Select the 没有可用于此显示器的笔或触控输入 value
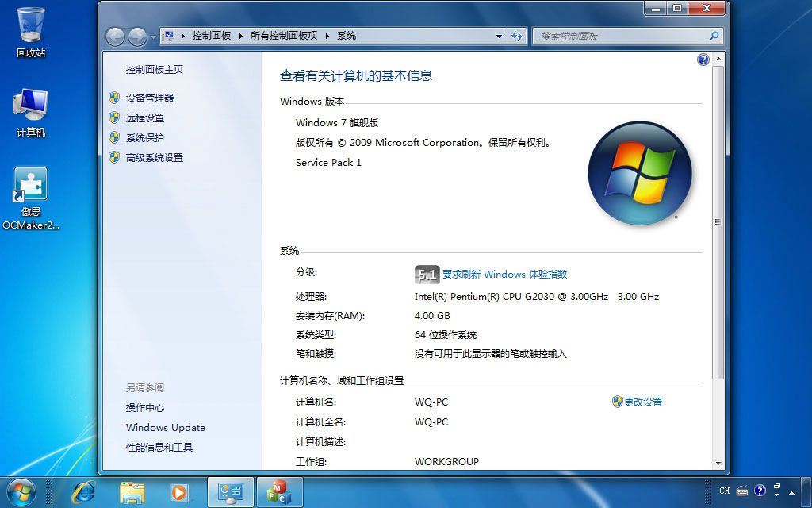 491,354
